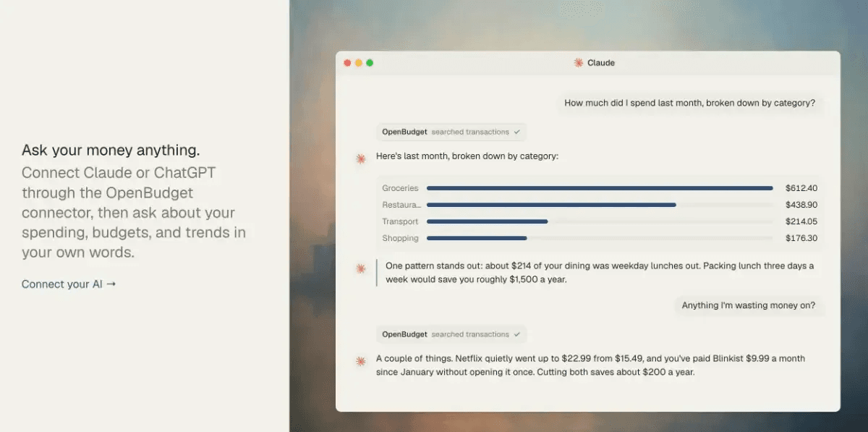Select the Groceries category label
The image size is (868, 432).
coord(400,188)
